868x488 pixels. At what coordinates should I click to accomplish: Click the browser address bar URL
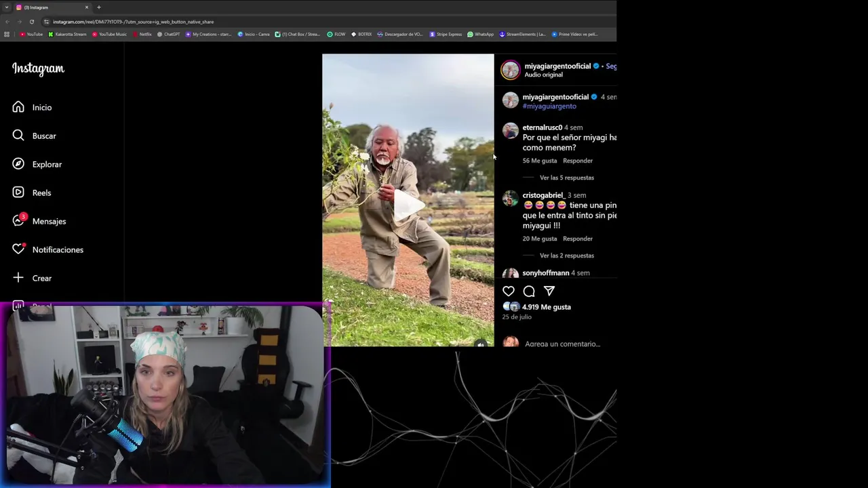pos(133,22)
